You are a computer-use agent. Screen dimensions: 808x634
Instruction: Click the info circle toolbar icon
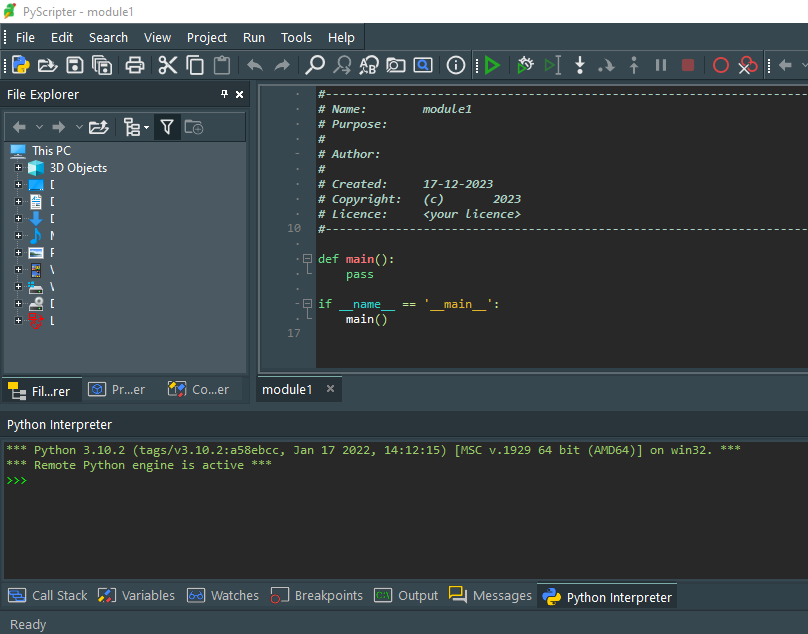[456, 65]
